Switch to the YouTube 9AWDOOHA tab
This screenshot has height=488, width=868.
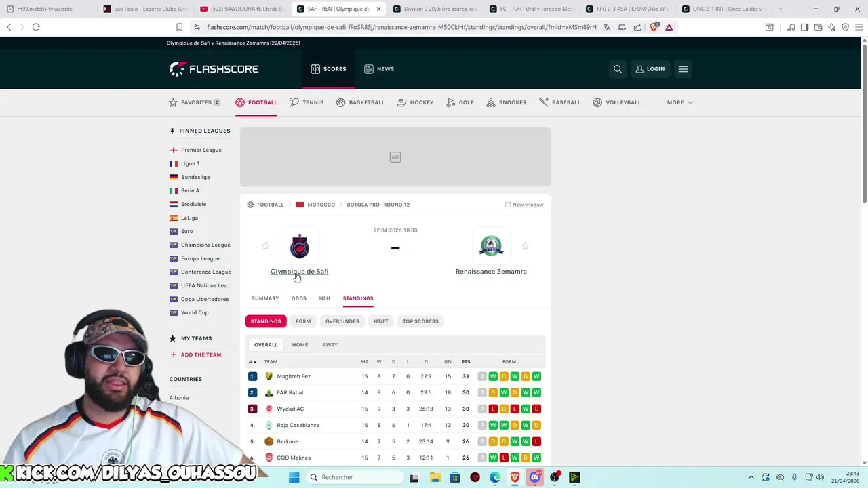pyautogui.click(x=242, y=9)
